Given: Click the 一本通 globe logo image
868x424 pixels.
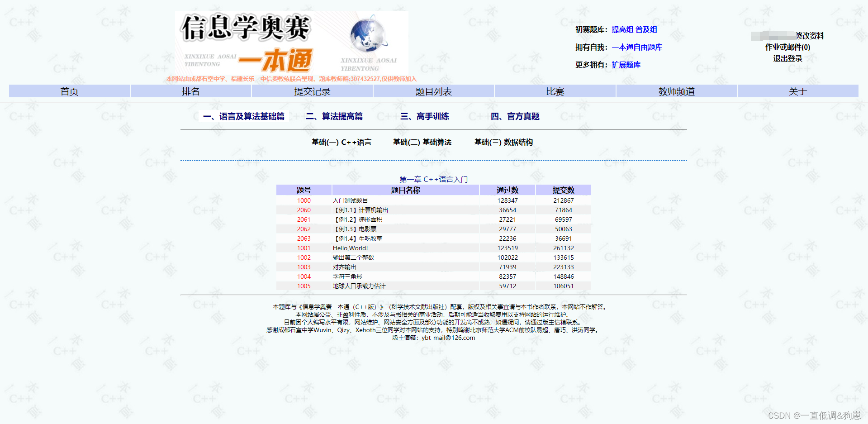Looking at the screenshot, I should click(x=368, y=41).
